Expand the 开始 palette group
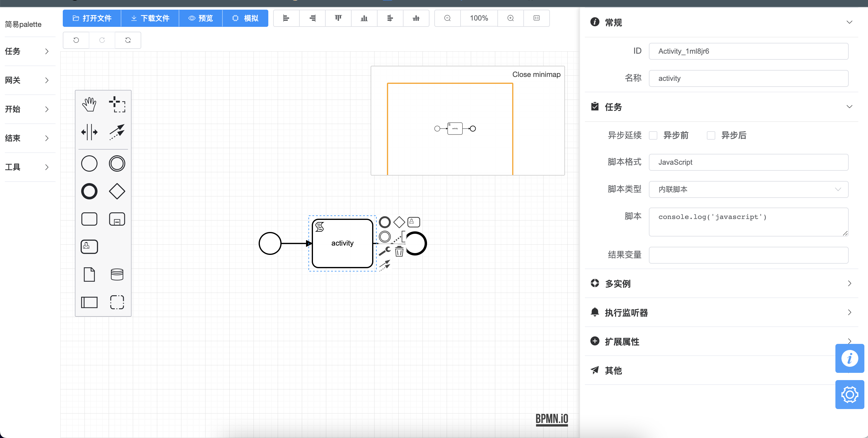Viewport: 868px width, 438px height. [x=30, y=109]
